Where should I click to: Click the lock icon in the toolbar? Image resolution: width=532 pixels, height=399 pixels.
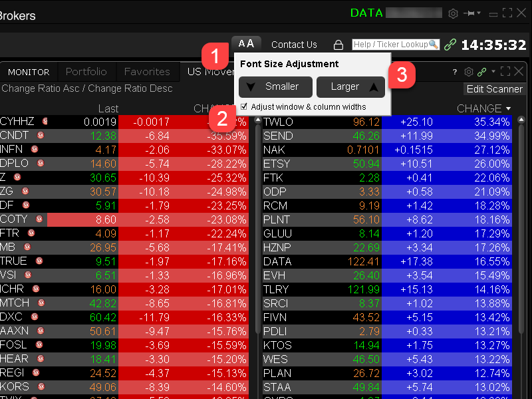(x=338, y=45)
